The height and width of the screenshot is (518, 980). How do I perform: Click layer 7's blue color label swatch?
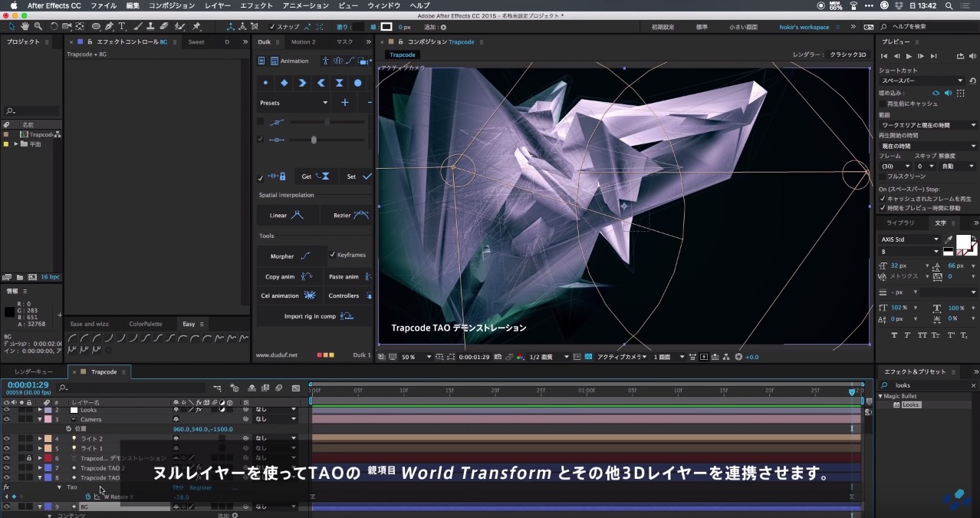[x=48, y=468]
